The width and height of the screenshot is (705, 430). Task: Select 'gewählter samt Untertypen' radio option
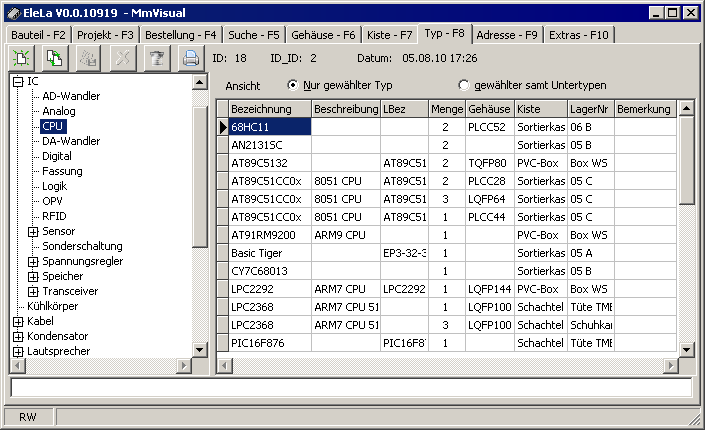(x=463, y=85)
